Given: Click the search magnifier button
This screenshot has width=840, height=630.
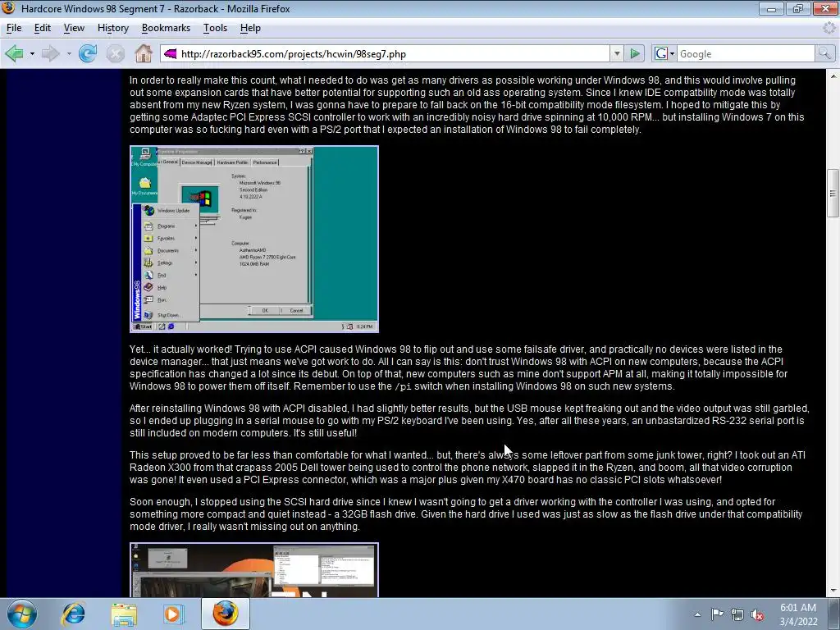Looking at the screenshot, I should click(x=824, y=53).
